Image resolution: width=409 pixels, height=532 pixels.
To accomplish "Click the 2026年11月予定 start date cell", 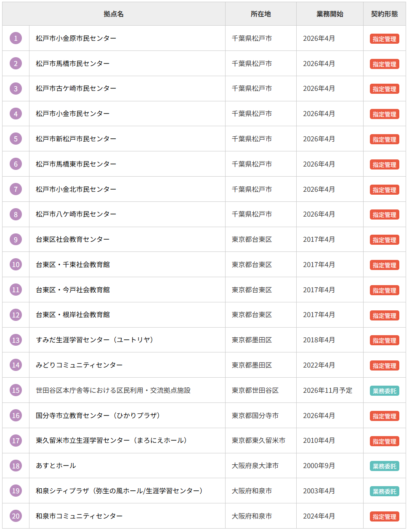I will pyautogui.click(x=327, y=390).
